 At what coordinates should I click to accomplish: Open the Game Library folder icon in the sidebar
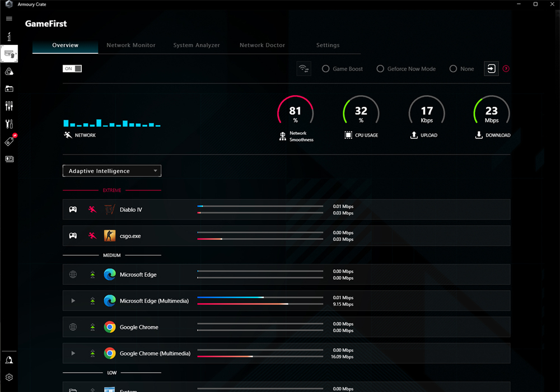coord(9,88)
